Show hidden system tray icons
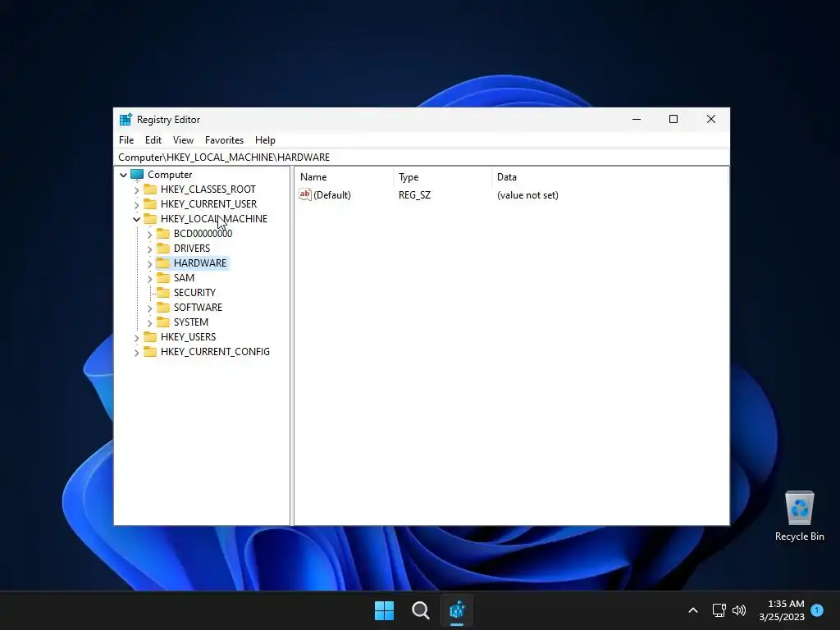Image resolution: width=840 pixels, height=630 pixels. 692,610
